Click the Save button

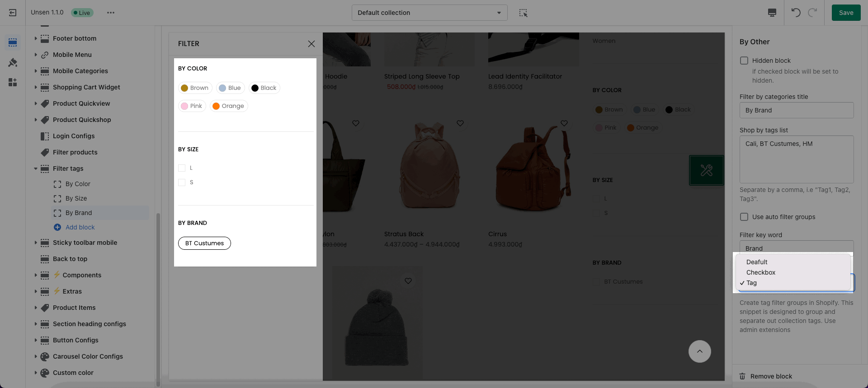coord(846,13)
